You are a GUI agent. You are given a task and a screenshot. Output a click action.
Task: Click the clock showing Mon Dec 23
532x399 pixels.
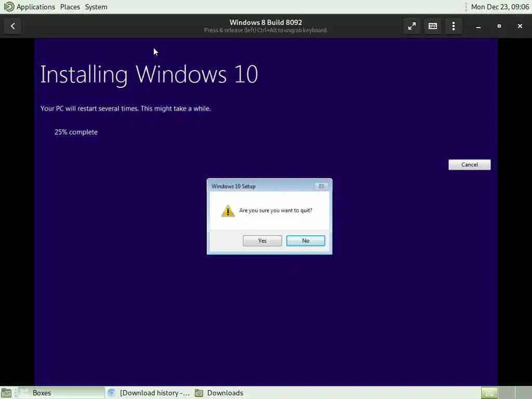[500, 7]
